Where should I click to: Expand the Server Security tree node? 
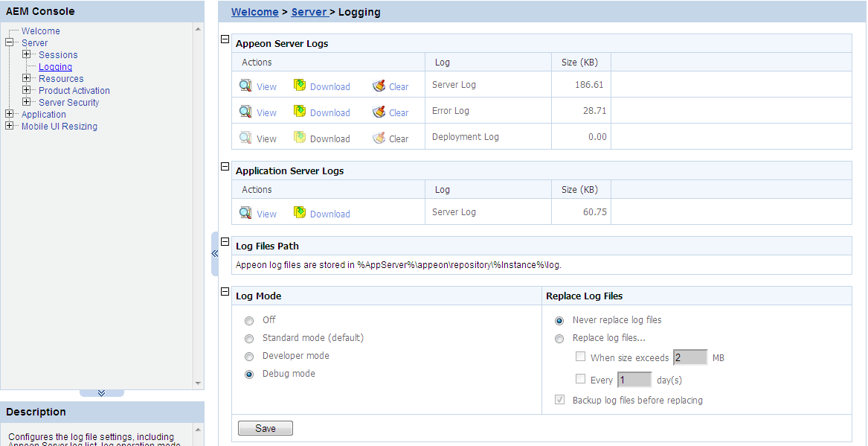(x=26, y=102)
